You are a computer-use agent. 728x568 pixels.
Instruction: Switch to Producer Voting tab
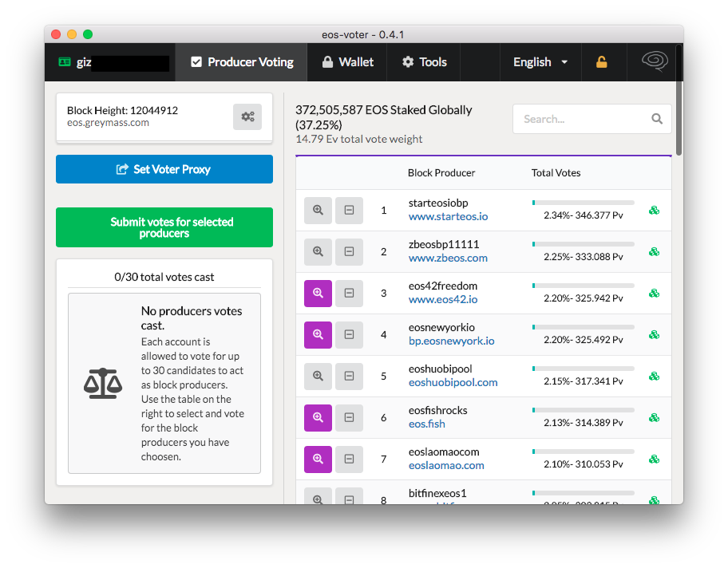241,62
